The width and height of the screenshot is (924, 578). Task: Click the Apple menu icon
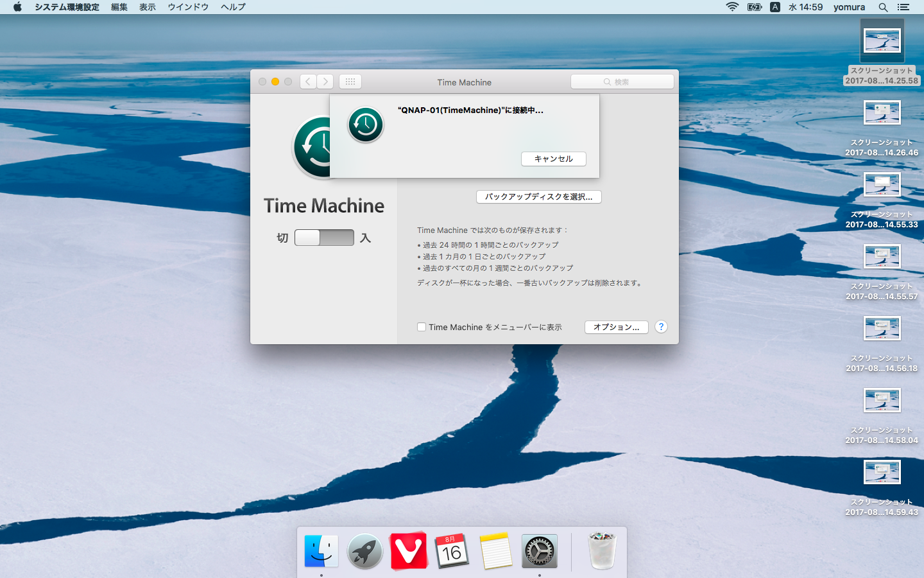(x=17, y=7)
